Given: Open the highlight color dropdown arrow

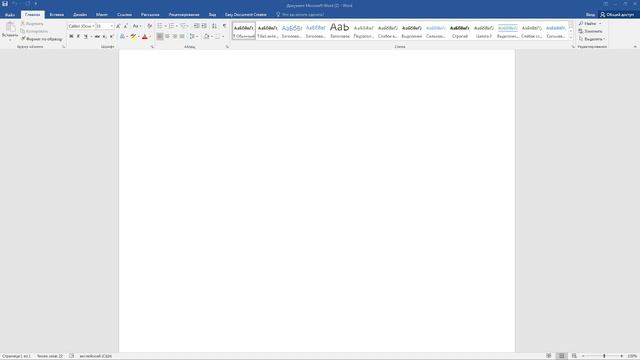Looking at the screenshot, I should tap(138, 37).
